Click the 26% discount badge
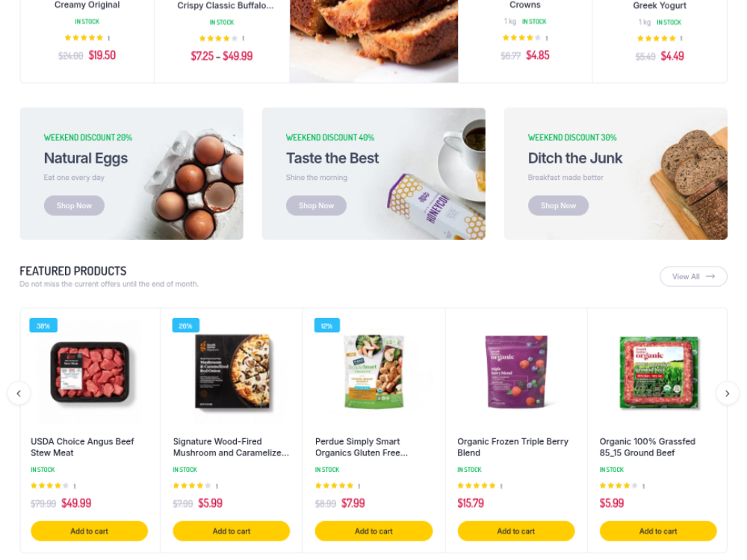747x560 pixels. tap(185, 326)
